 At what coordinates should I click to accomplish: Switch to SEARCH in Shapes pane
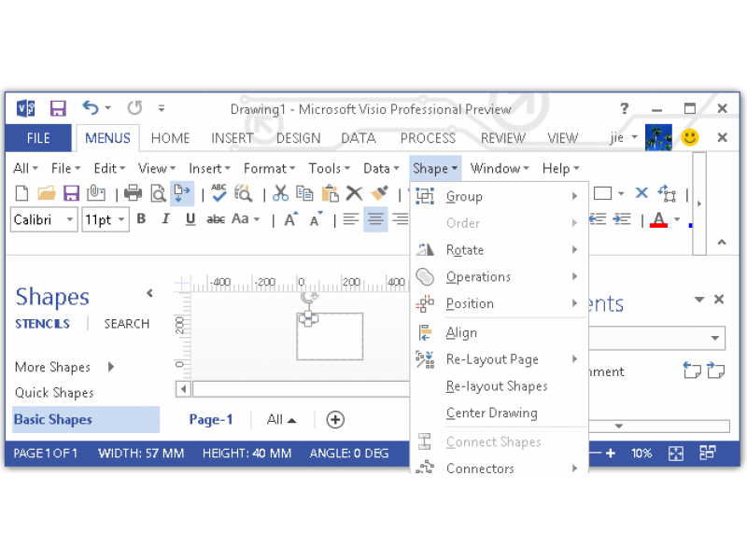tap(127, 324)
